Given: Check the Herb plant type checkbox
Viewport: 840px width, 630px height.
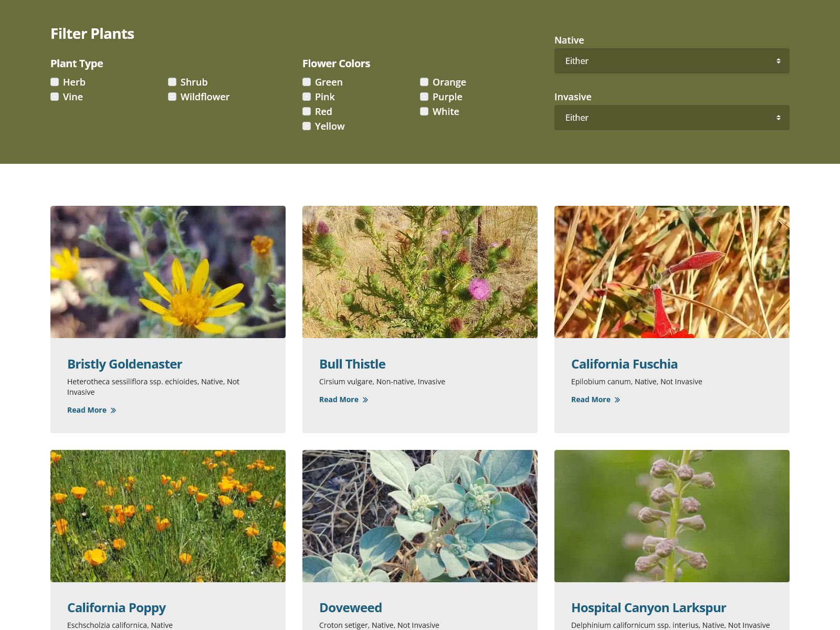Looking at the screenshot, I should pyautogui.click(x=55, y=82).
